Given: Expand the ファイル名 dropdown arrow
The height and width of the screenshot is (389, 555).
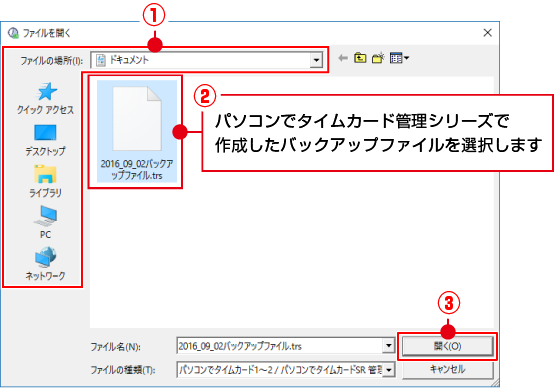Looking at the screenshot, I should click(x=389, y=346).
